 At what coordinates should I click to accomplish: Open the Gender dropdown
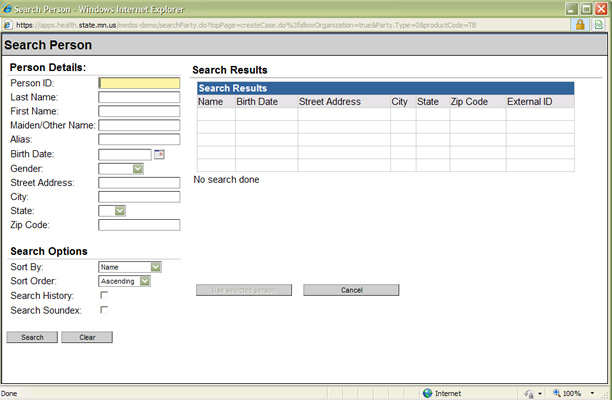coord(121,169)
